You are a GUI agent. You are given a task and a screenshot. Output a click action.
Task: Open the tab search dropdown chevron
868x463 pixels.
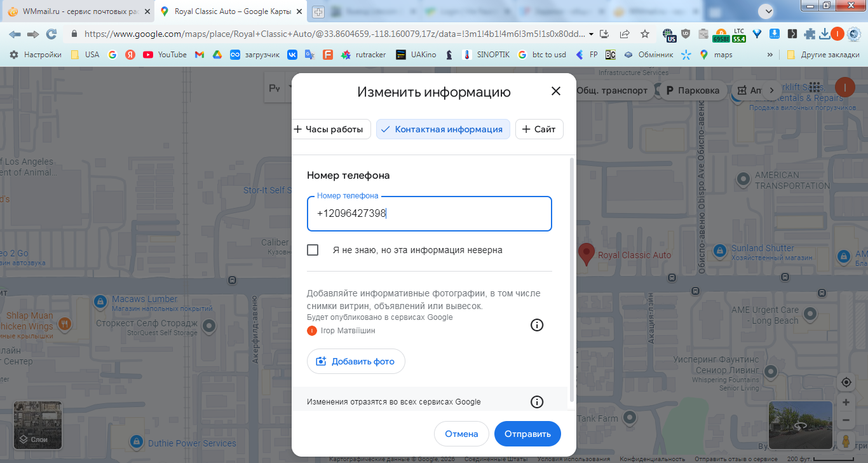point(768,11)
